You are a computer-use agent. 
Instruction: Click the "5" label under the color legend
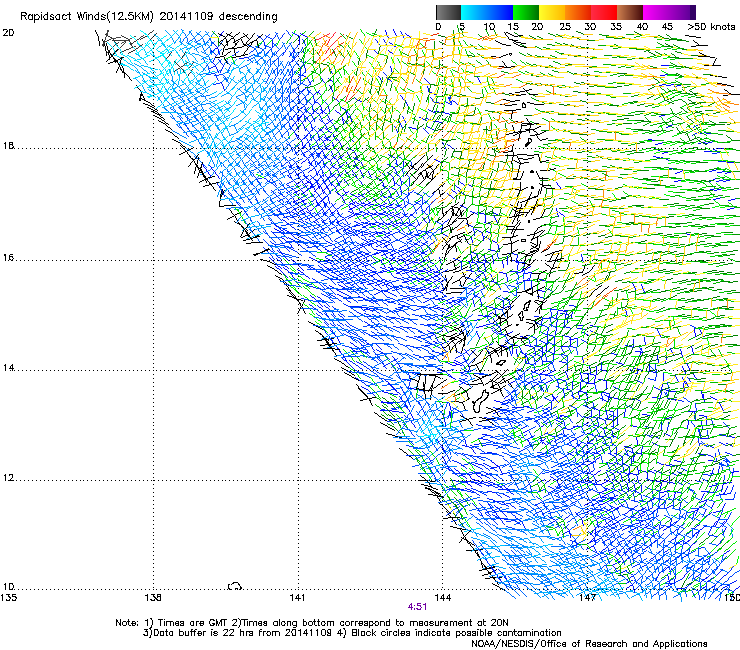pyautogui.click(x=462, y=27)
